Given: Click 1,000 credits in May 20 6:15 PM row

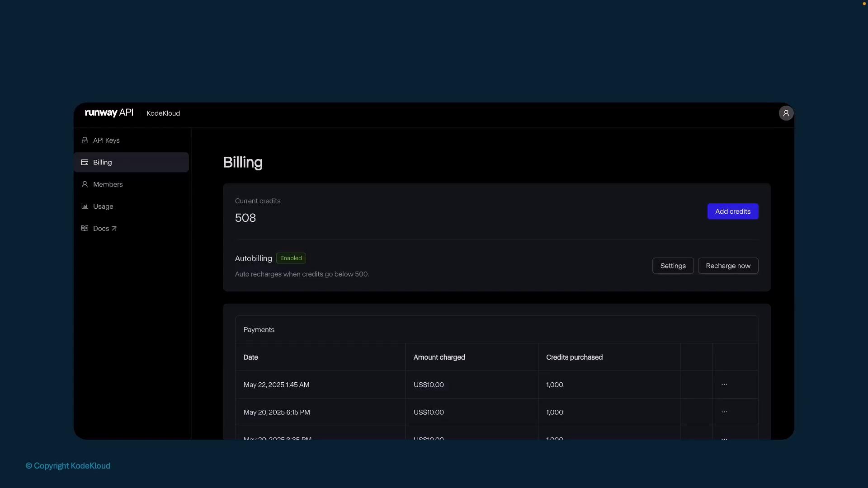Looking at the screenshot, I should pos(555,413).
